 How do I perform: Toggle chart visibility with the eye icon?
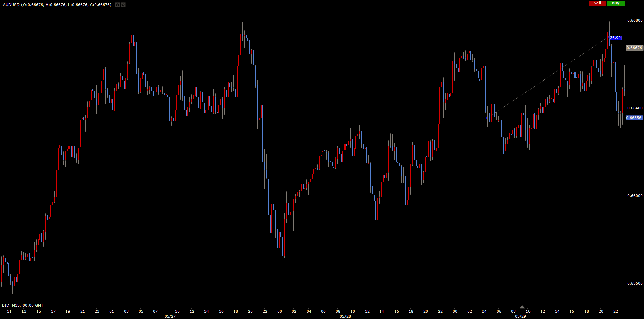click(117, 5)
